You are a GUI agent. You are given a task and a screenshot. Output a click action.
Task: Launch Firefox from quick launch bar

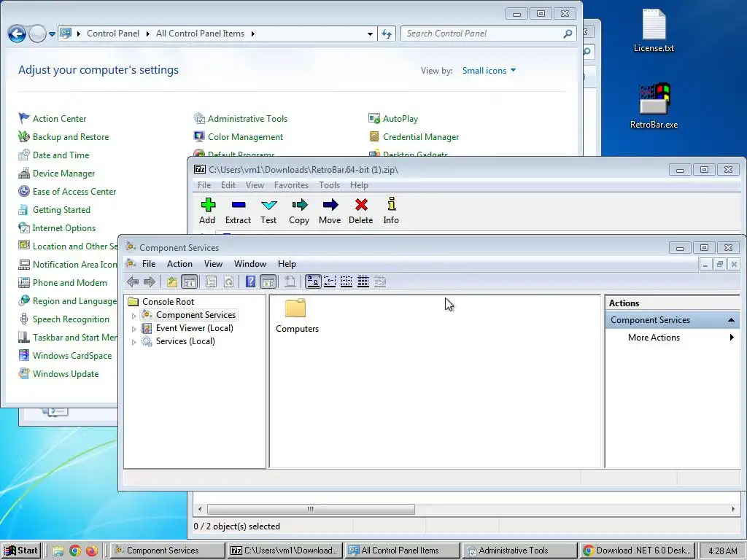[x=91, y=551]
